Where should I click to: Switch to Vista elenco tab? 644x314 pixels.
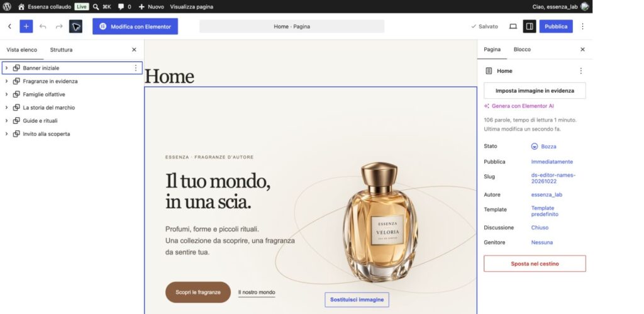[x=22, y=50]
